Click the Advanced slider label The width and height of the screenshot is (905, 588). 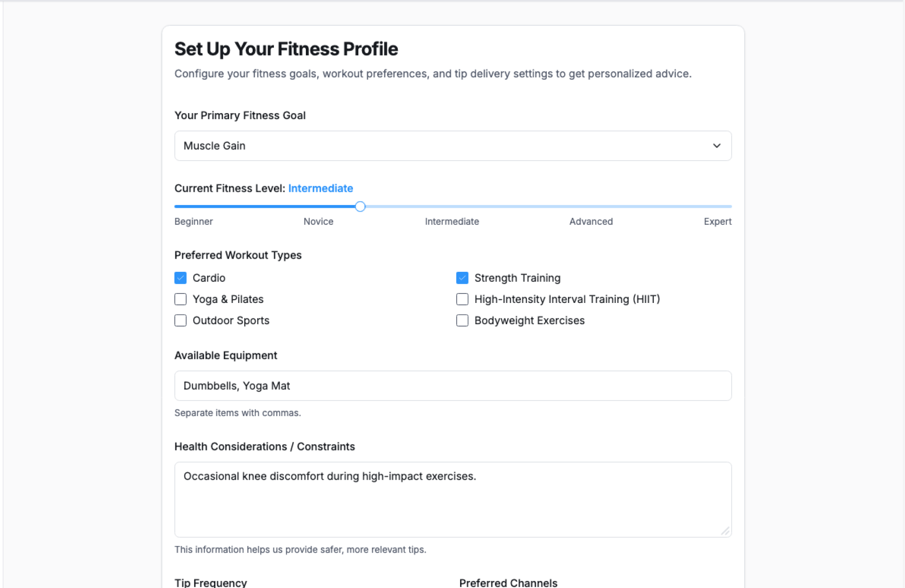pos(591,221)
